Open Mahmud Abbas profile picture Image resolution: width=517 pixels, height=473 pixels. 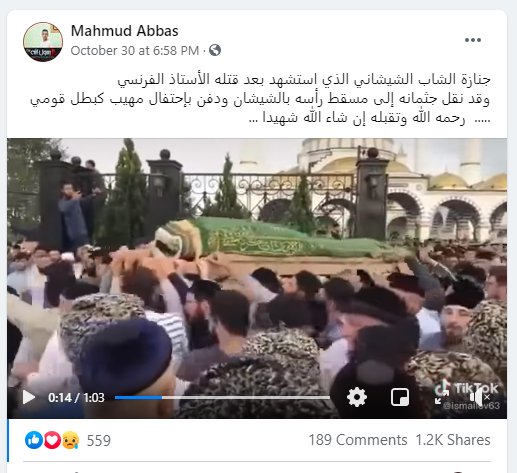tap(43, 42)
